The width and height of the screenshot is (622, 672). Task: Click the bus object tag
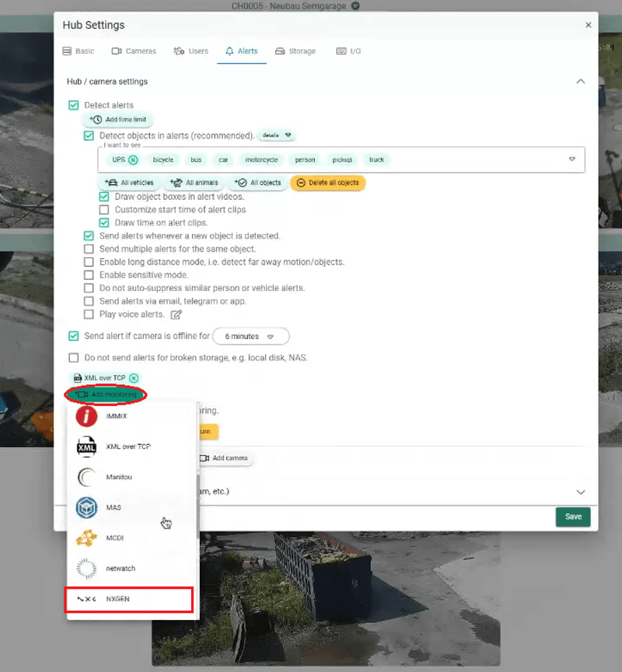coord(196,160)
